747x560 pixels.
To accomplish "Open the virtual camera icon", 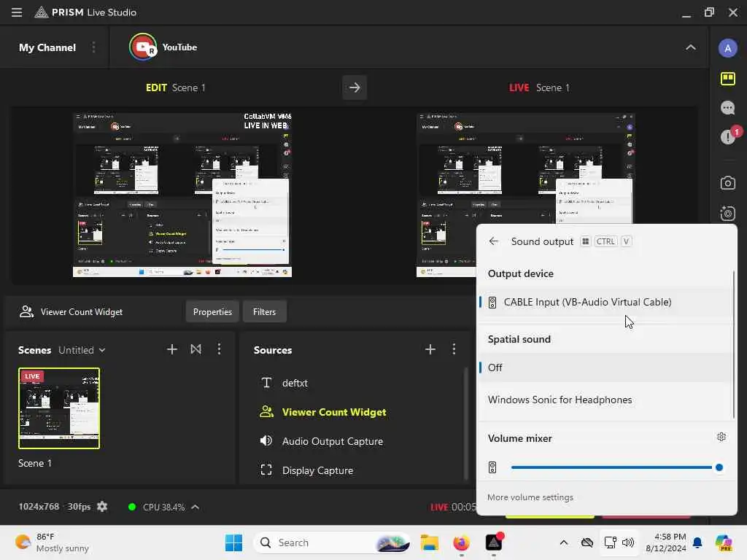I will click(x=727, y=213).
